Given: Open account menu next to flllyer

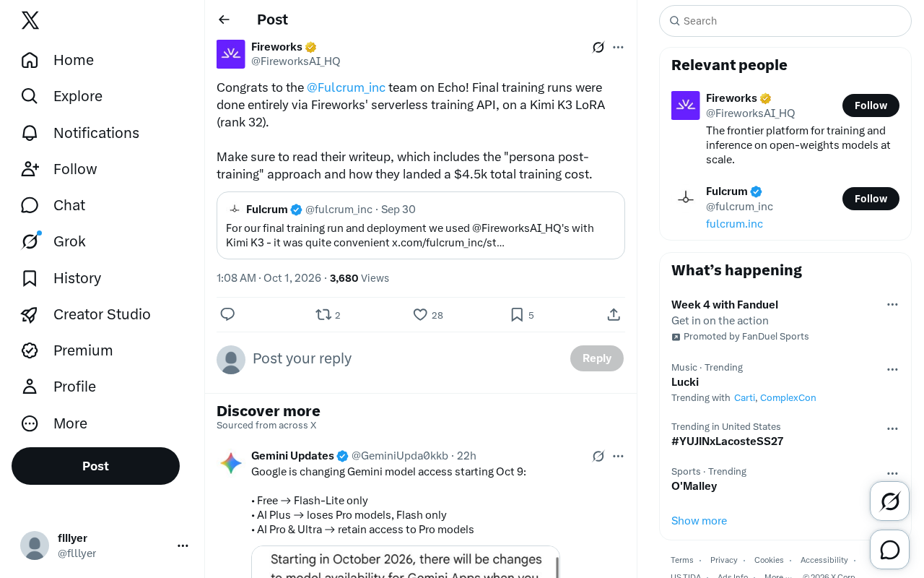Looking at the screenshot, I should click(x=183, y=545).
